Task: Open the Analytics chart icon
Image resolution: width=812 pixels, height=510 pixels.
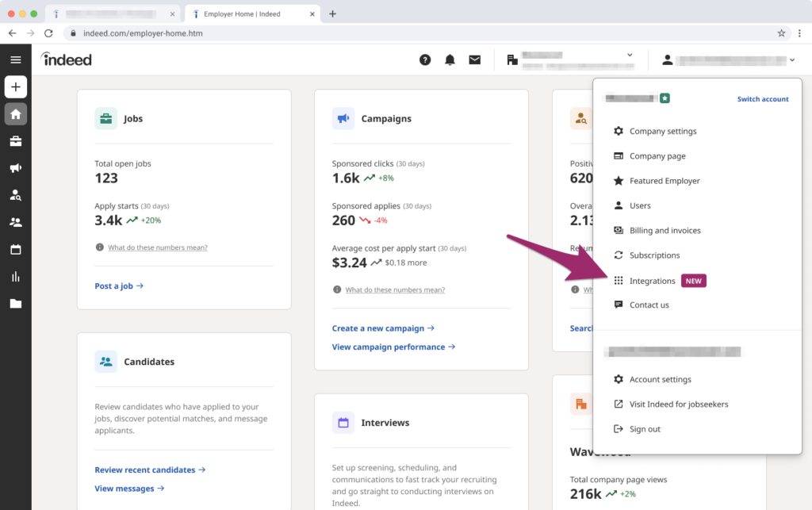Action: (x=15, y=275)
